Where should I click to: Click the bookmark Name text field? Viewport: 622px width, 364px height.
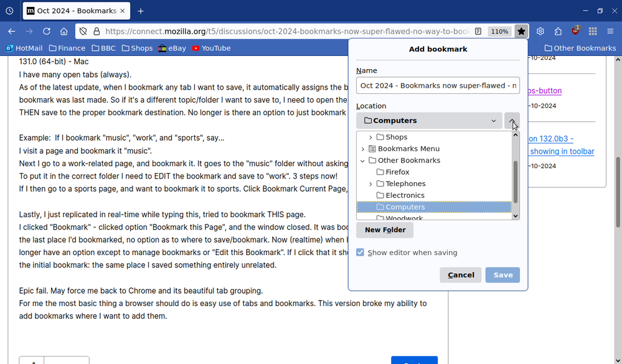tap(438, 85)
